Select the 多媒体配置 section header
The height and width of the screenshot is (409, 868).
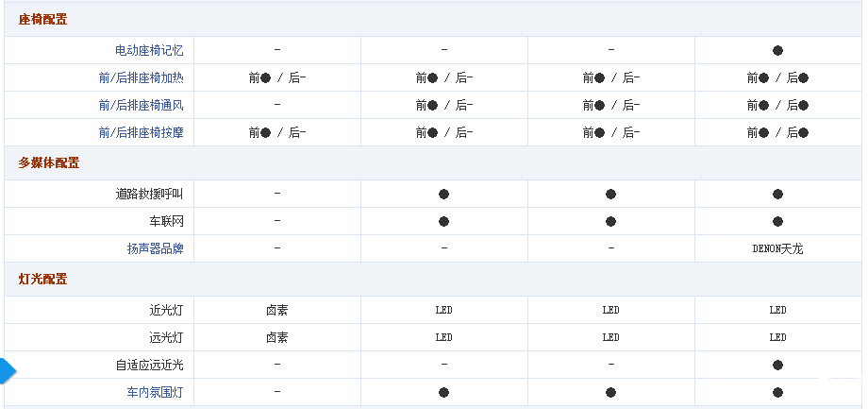coord(49,163)
